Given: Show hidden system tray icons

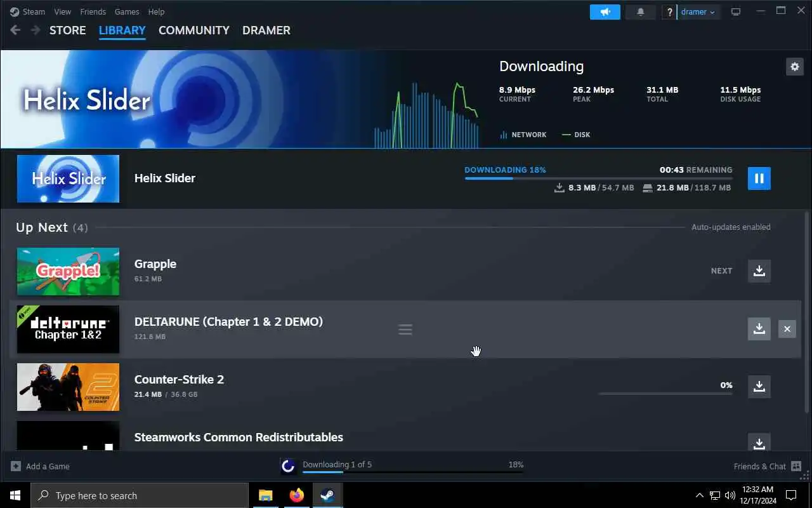Looking at the screenshot, I should tap(700, 495).
